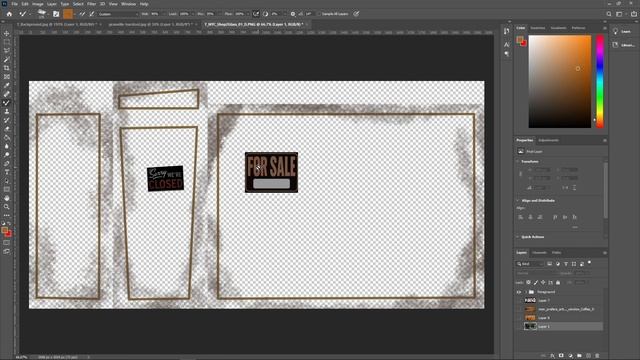Open the Custom blending combinations dropdown
Screen dimensions: 640x360
[x=118, y=14]
